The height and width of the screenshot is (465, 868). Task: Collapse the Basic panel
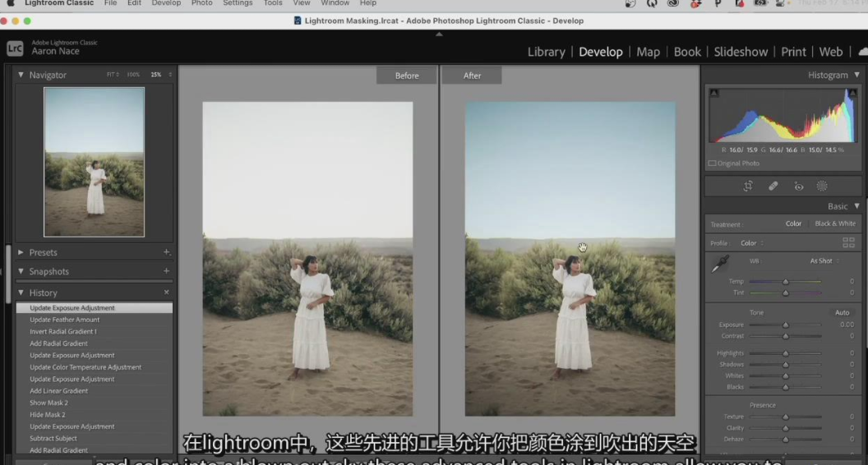pyautogui.click(x=857, y=206)
